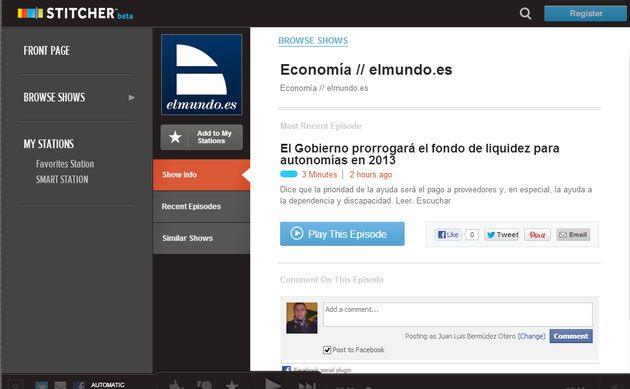Open the Front Page section
The width and height of the screenshot is (630, 389).
[x=47, y=51]
